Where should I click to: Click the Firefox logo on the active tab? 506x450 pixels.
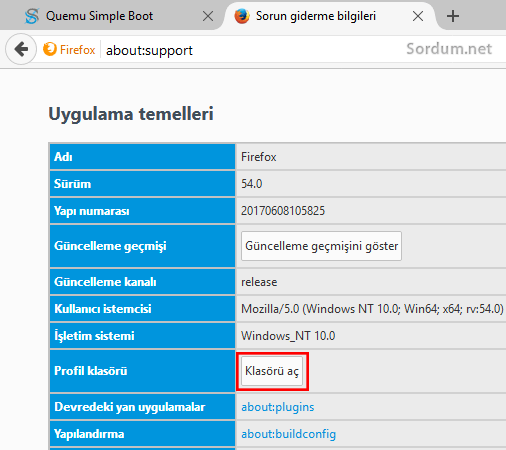tap(242, 16)
